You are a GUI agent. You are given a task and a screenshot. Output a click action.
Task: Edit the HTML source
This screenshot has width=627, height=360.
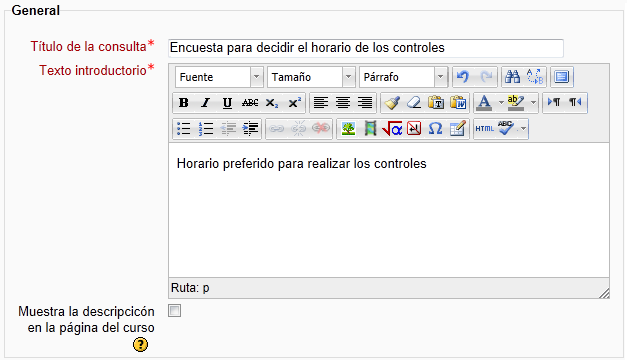click(x=485, y=129)
